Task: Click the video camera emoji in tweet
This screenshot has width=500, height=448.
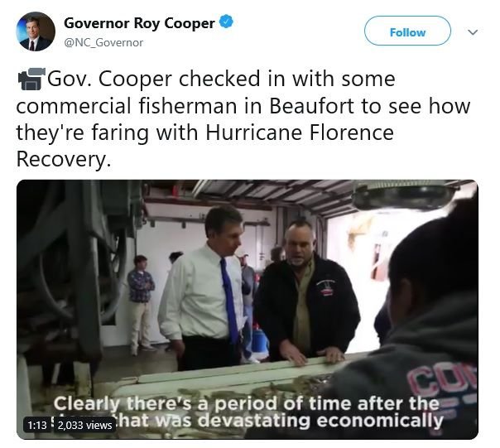Action: coord(31,79)
